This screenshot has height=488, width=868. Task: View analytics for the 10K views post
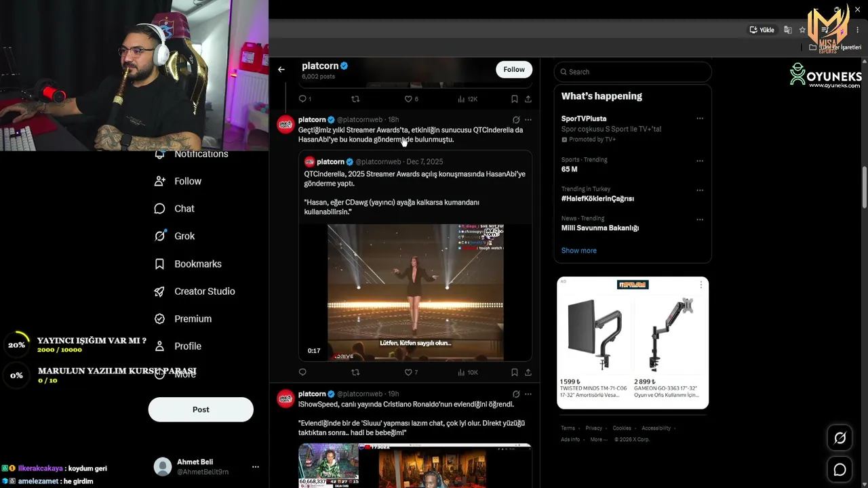click(x=468, y=372)
